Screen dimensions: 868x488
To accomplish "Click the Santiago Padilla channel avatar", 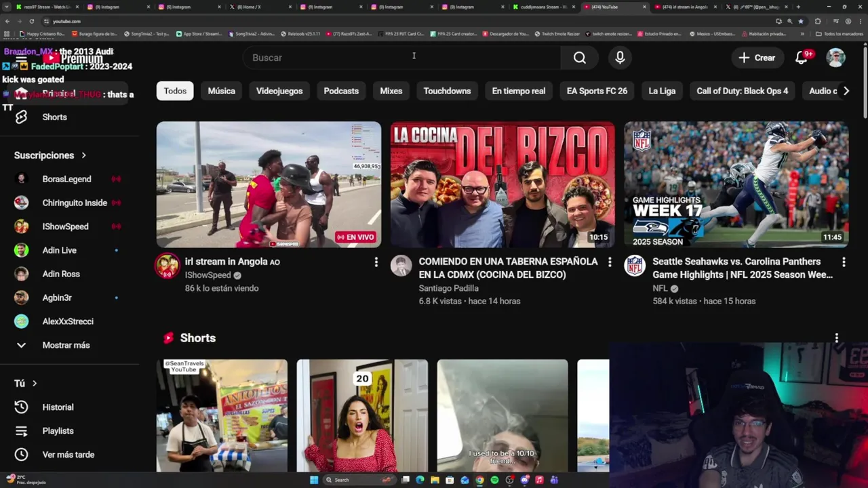I will [401, 266].
